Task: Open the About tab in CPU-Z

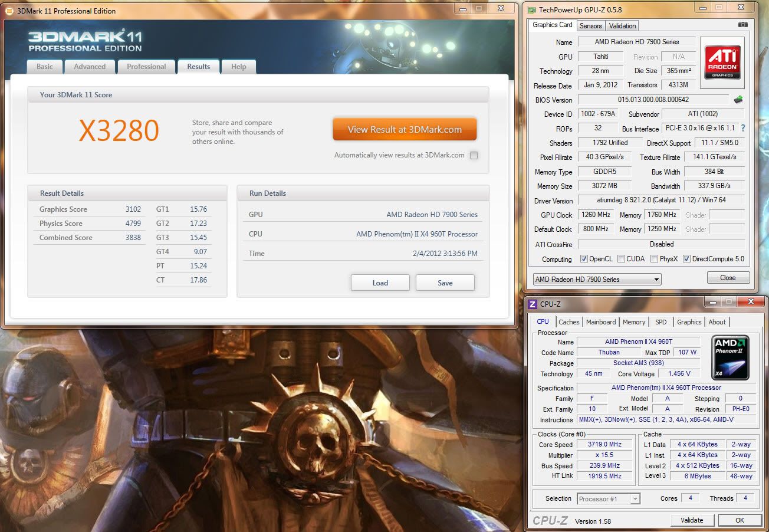Action: click(x=717, y=322)
